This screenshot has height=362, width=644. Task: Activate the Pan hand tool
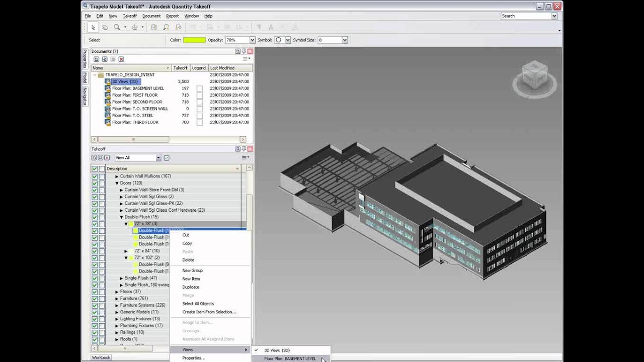click(105, 27)
